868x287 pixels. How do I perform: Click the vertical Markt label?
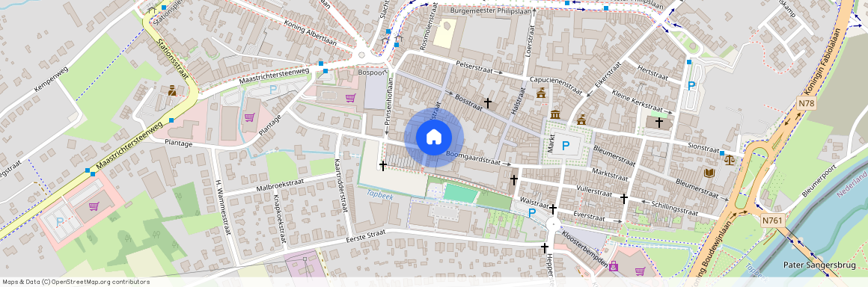[551, 143]
